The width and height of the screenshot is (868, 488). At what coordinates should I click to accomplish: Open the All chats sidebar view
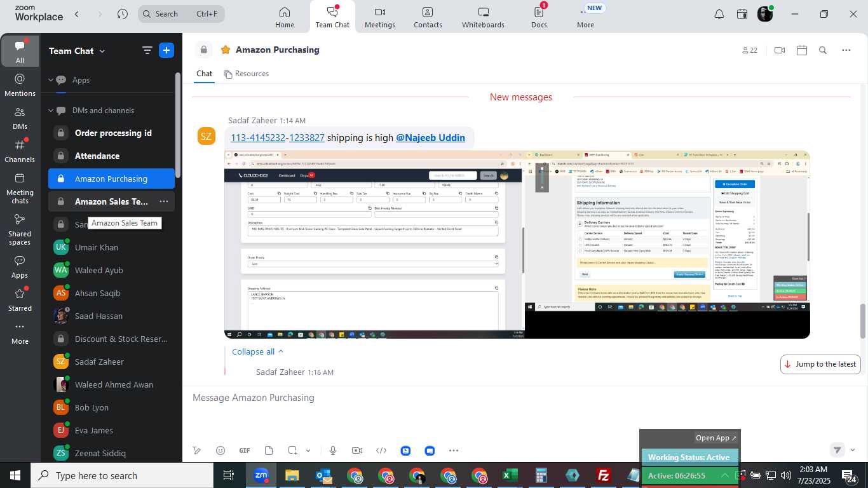[x=20, y=51]
